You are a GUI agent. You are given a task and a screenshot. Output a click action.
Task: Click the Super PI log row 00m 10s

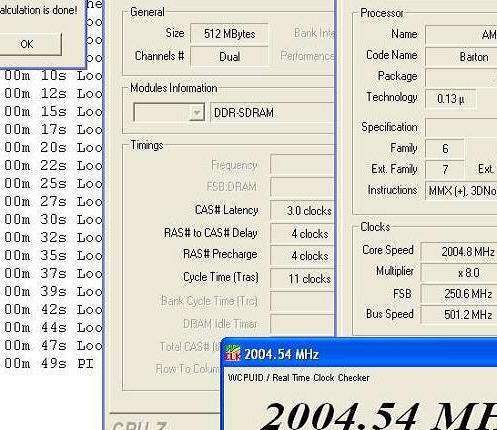[x=53, y=76]
